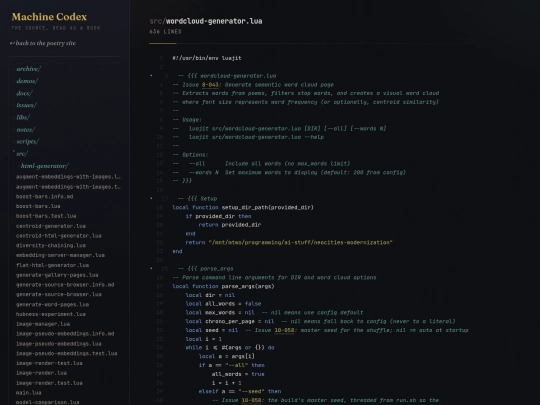The image size is (540, 405).
Task: Open image-render-test.lua file
Action: 49,363
